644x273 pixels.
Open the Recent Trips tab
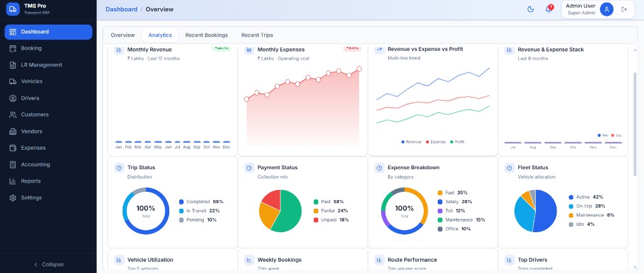257,35
